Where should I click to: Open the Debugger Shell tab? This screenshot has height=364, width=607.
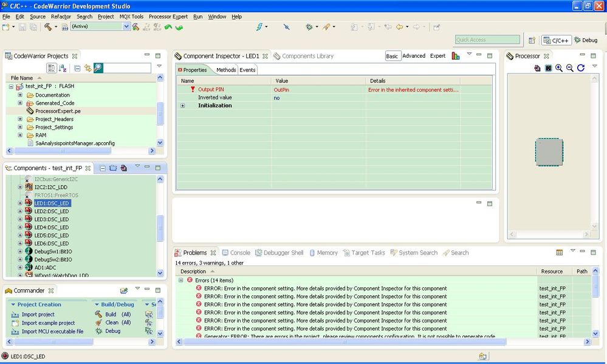click(x=279, y=252)
